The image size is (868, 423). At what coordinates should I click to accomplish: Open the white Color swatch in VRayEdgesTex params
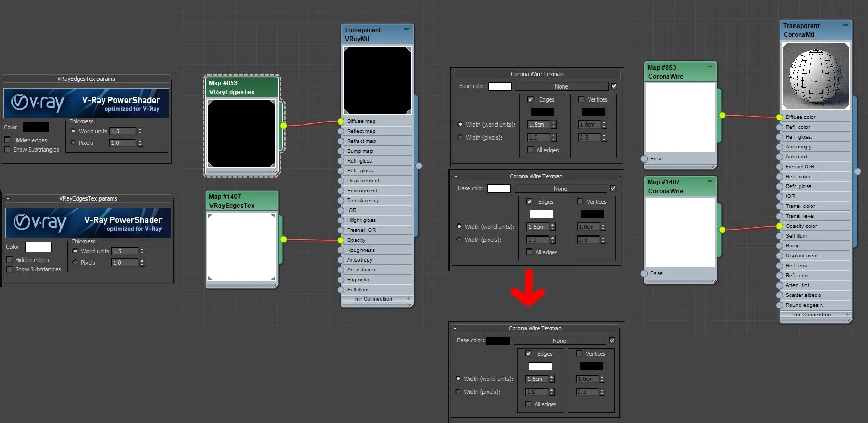(38, 247)
